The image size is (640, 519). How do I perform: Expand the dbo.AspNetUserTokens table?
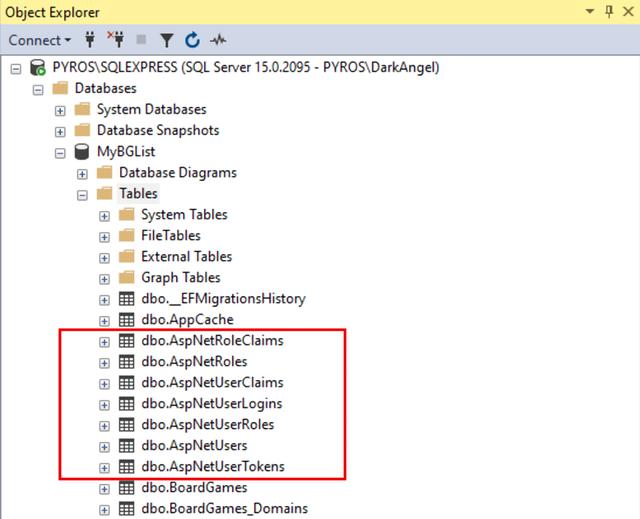tap(104, 468)
